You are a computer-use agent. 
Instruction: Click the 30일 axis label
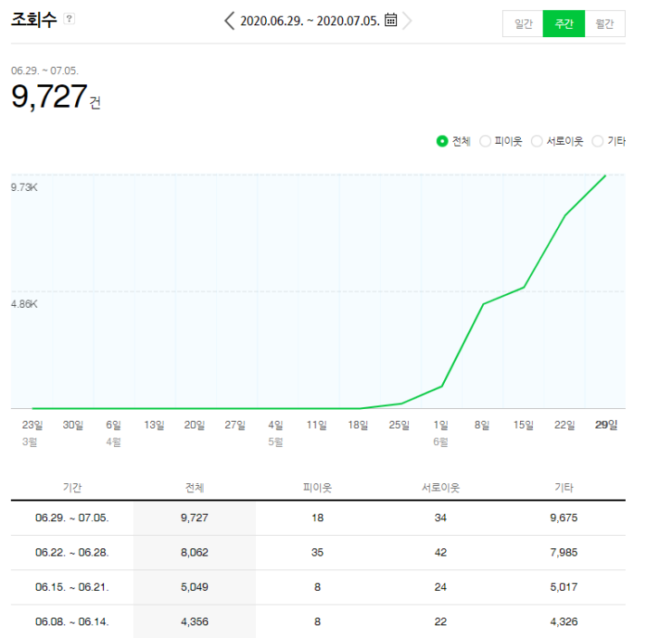73,425
